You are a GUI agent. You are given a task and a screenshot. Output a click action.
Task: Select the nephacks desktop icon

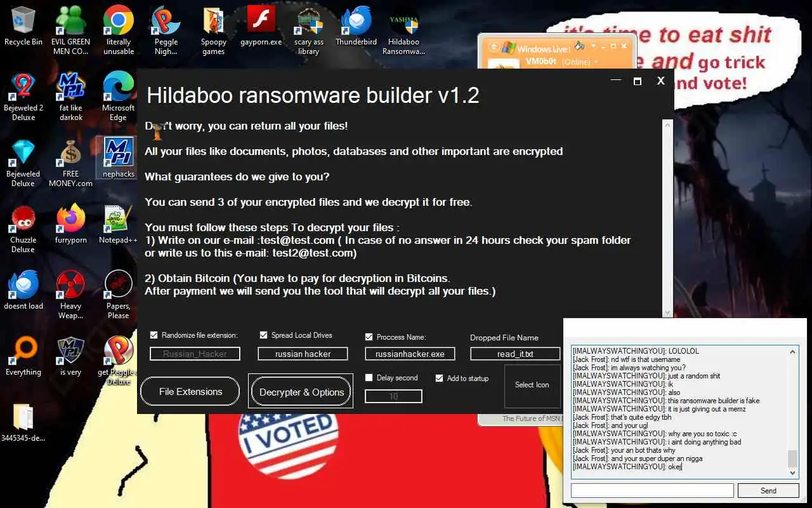(x=119, y=157)
